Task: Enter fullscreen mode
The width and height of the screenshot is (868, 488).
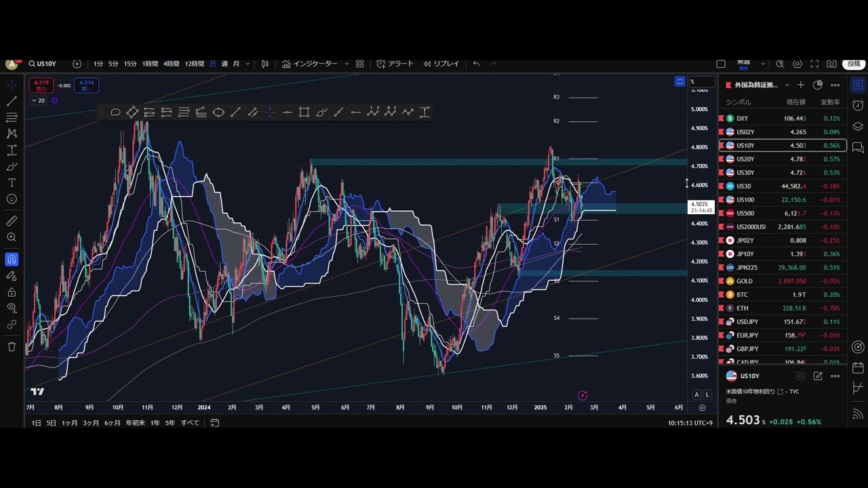Action: tap(814, 64)
